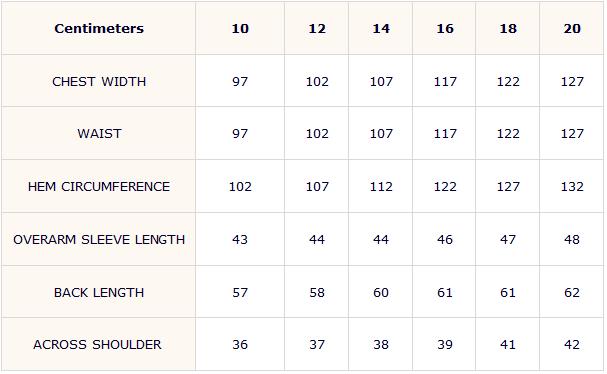Select the size 18 column header
The height and width of the screenshot is (374, 607).
click(508, 28)
